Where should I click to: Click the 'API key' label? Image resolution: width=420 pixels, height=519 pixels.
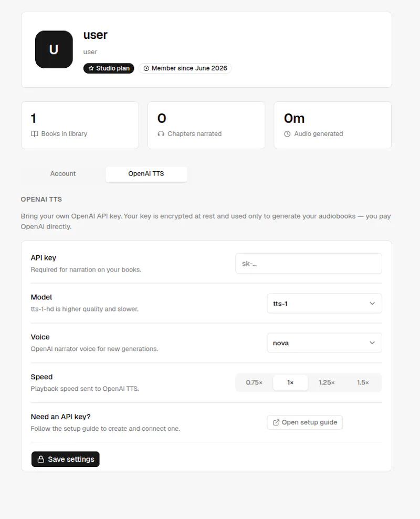coord(44,258)
